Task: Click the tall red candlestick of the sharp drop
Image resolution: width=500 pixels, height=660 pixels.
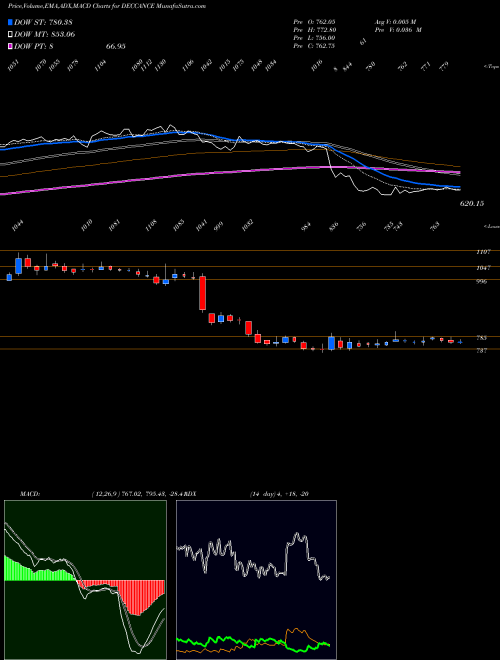Action: coord(202,293)
